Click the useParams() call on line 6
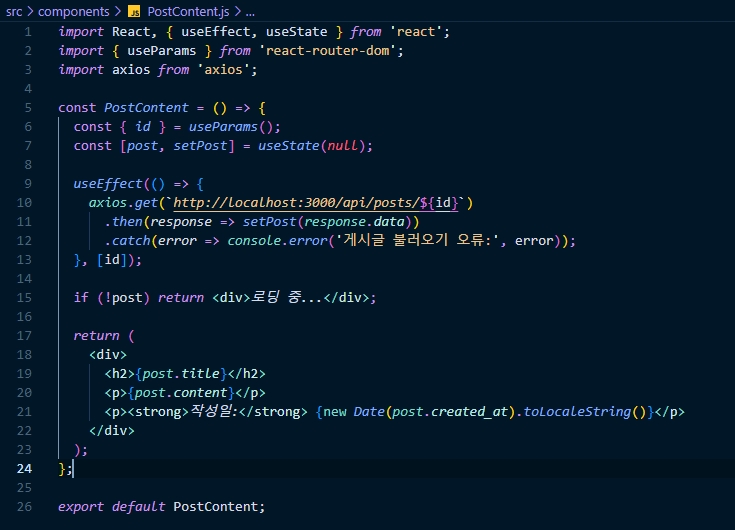Screen dimensions: 735x530 230,127
